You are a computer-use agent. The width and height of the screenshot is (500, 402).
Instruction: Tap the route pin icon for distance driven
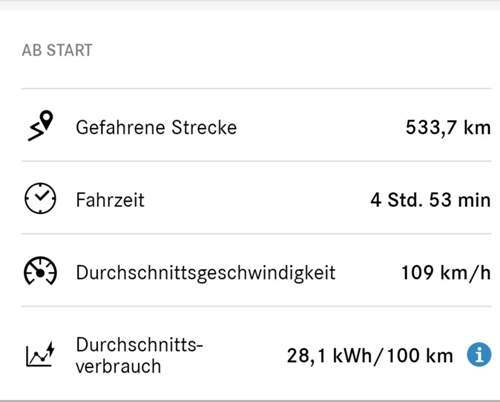[x=40, y=126]
